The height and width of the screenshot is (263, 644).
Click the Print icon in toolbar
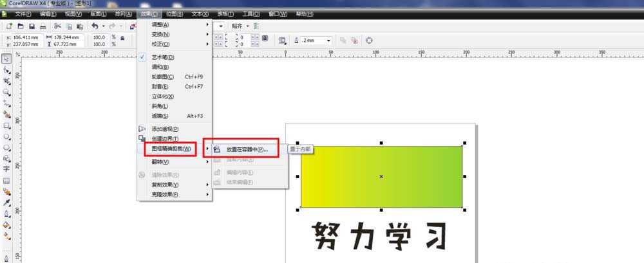click(x=43, y=26)
